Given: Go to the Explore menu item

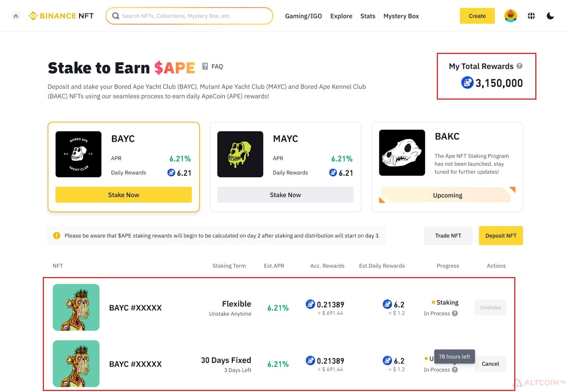Looking at the screenshot, I should coord(341,16).
